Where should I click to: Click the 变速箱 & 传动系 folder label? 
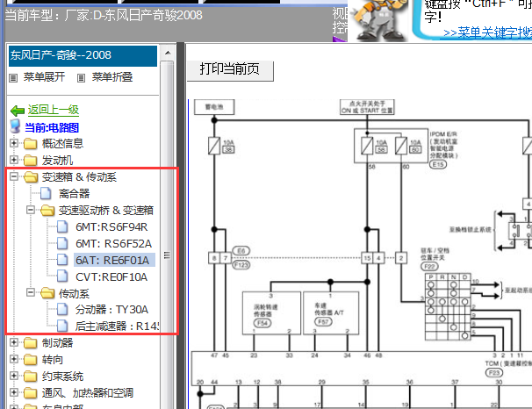click(x=79, y=177)
